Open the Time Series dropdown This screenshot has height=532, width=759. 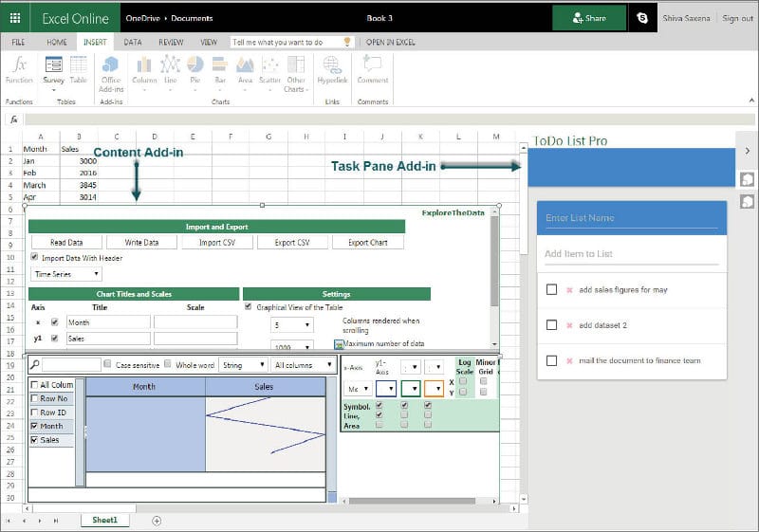pos(66,274)
